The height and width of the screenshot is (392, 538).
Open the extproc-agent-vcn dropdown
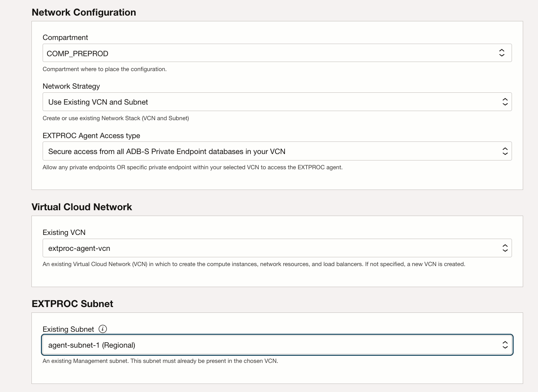271,248
